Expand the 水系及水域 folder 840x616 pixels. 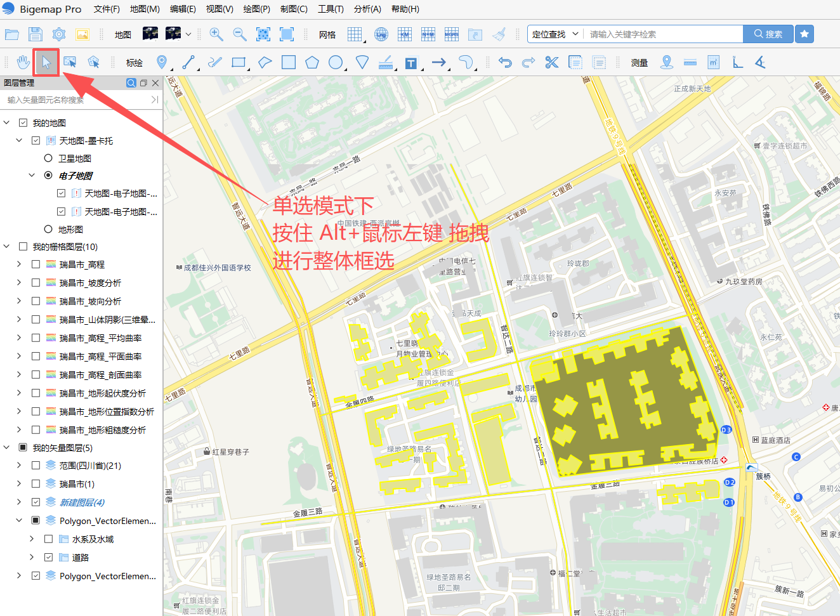tap(32, 539)
